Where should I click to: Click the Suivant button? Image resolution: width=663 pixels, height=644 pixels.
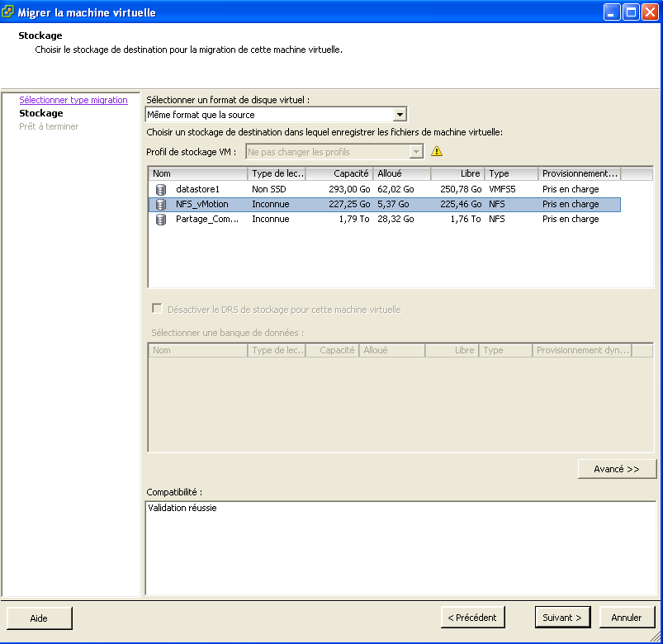(562, 618)
